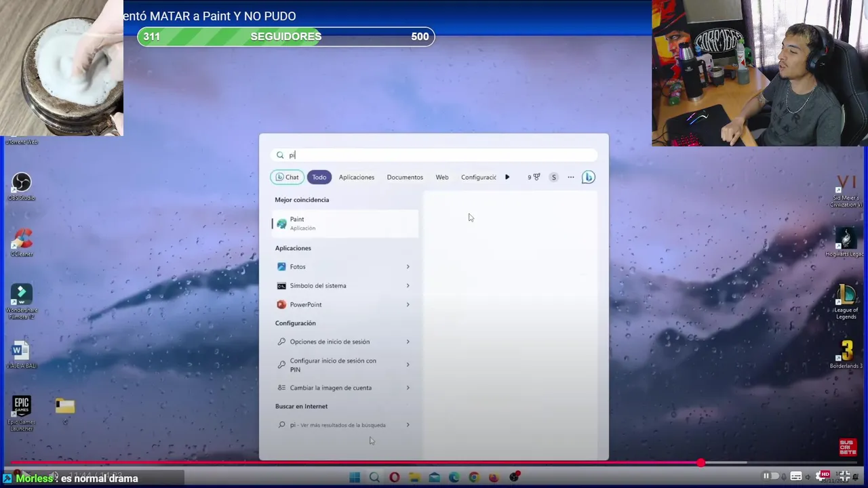
Task: Switch to the Aplicaciones filter tab
Action: click(357, 177)
